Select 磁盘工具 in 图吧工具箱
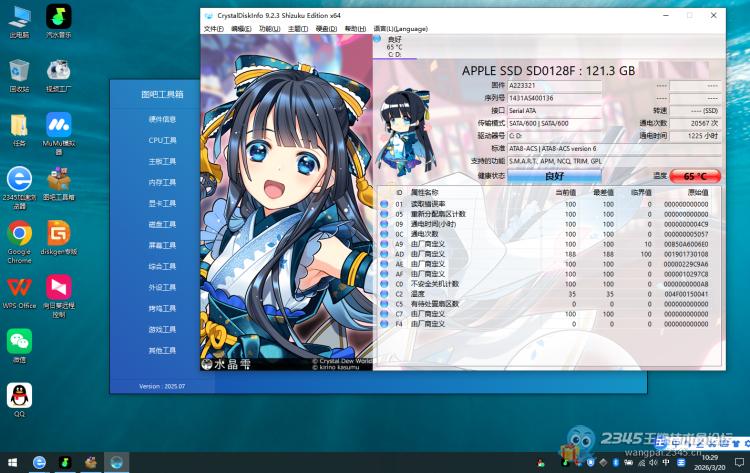This screenshot has height=473, width=750. 162,224
